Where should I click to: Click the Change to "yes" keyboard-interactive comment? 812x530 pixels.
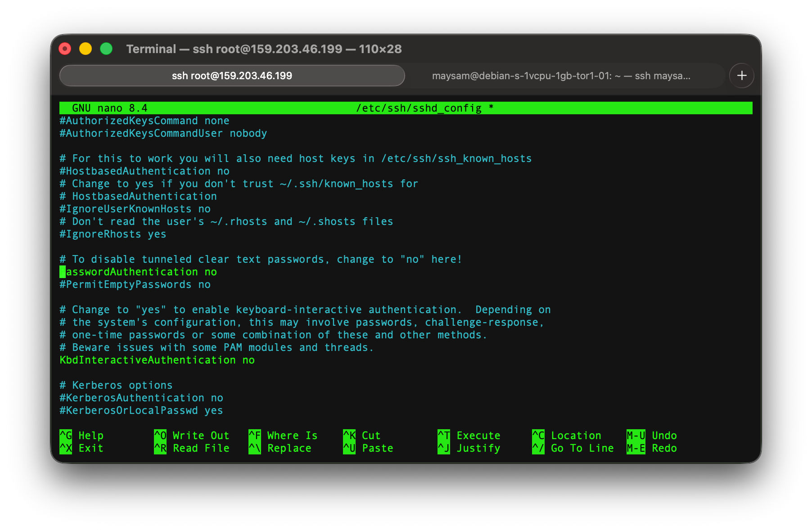coord(305,310)
